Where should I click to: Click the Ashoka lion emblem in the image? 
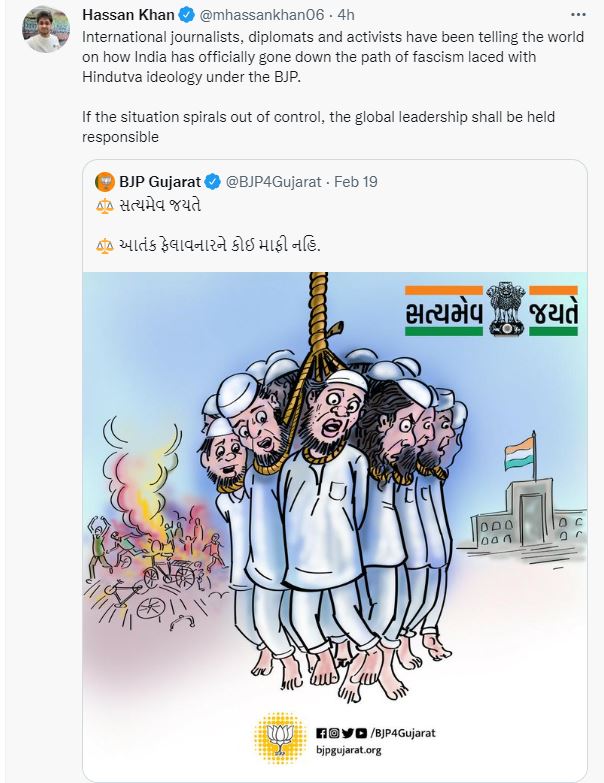click(506, 309)
